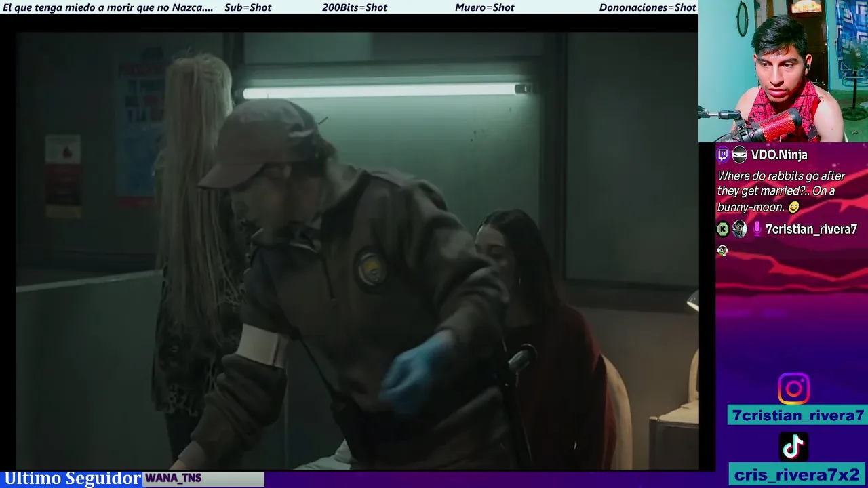The width and height of the screenshot is (868, 488).
Task: Click the Ultimo Seguidor label
Action: (x=72, y=479)
